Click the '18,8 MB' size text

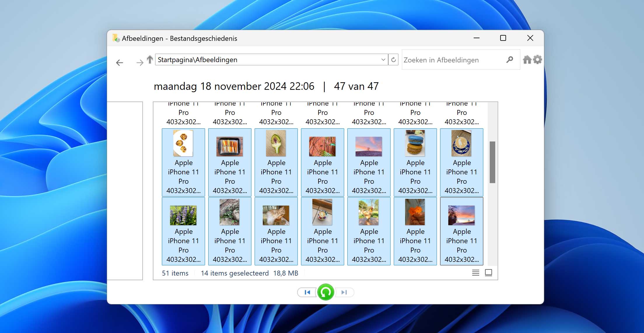tap(286, 273)
